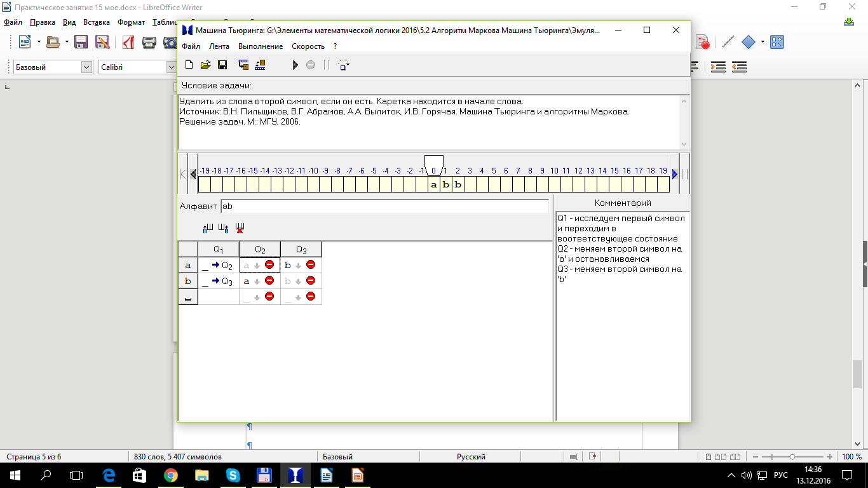Save the Turing machine program
The image size is (868, 488).
pos(222,65)
